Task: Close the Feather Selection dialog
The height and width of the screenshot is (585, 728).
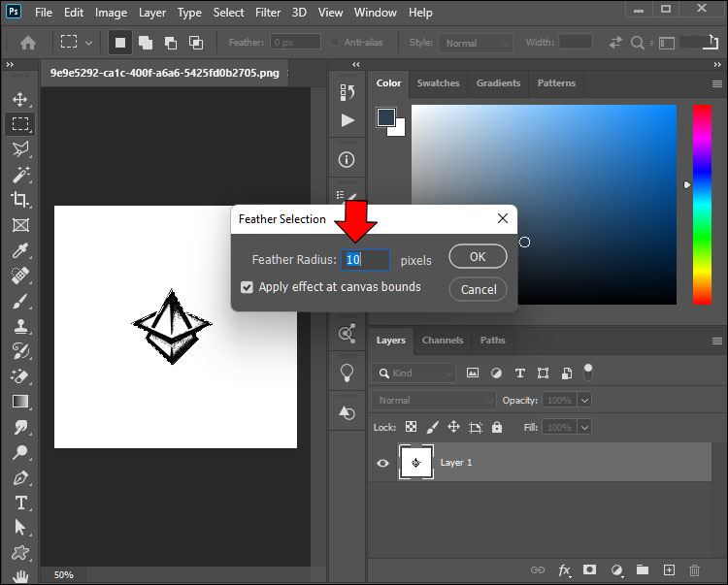Action: (x=503, y=218)
